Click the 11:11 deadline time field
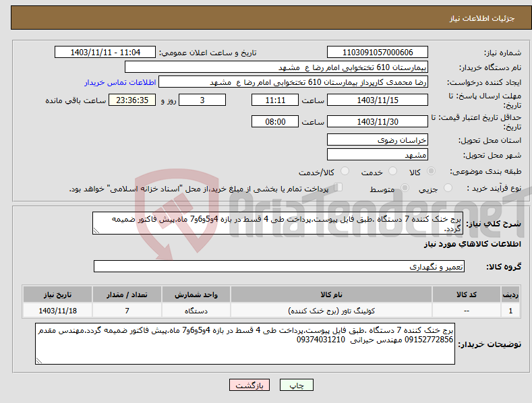 pyautogui.click(x=275, y=100)
